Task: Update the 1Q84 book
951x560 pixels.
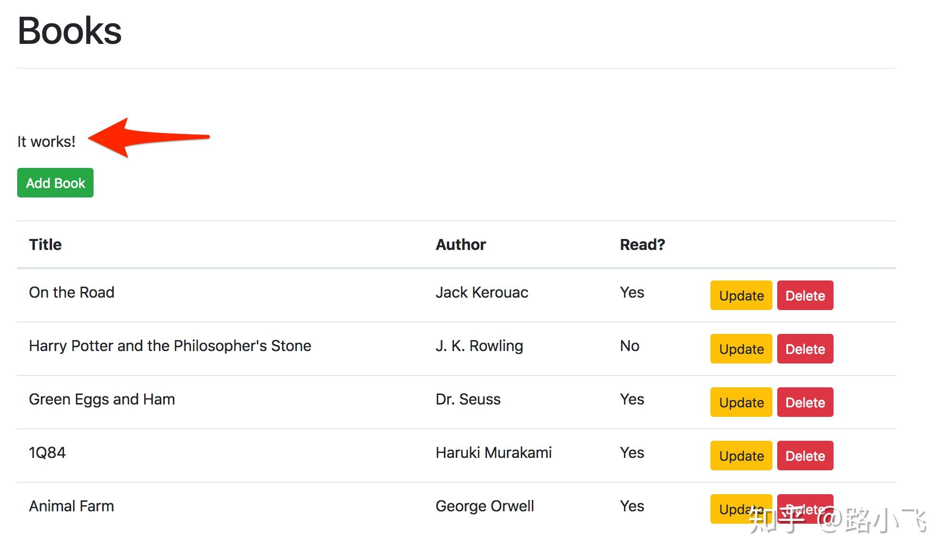Action: pyautogui.click(x=741, y=456)
